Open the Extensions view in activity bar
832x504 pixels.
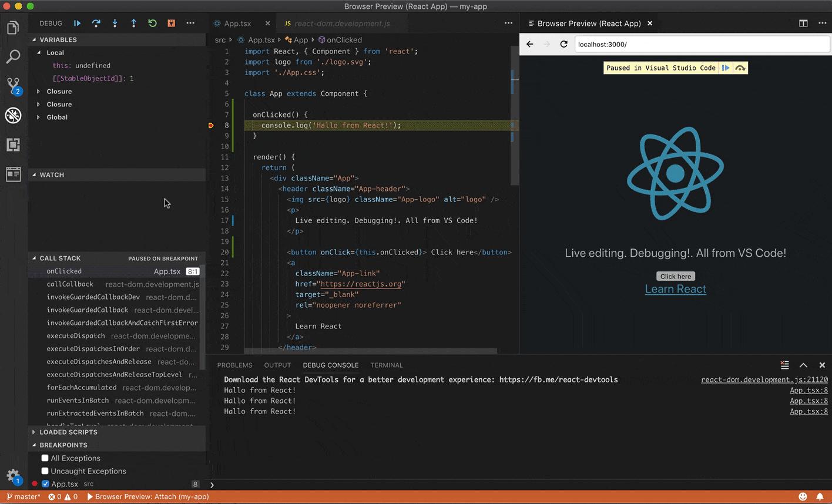(x=13, y=145)
